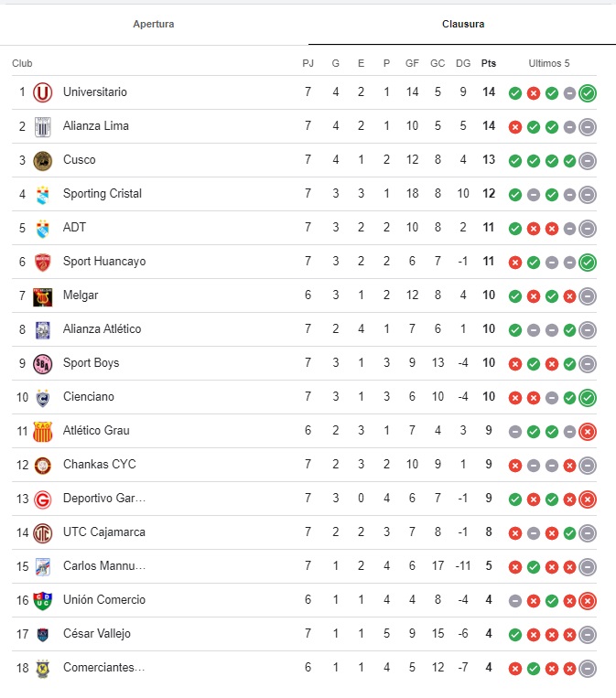Click the Deportivo Garcilaso red G logo
The height and width of the screenshot is (698, 616).
(x=42, y=499)
